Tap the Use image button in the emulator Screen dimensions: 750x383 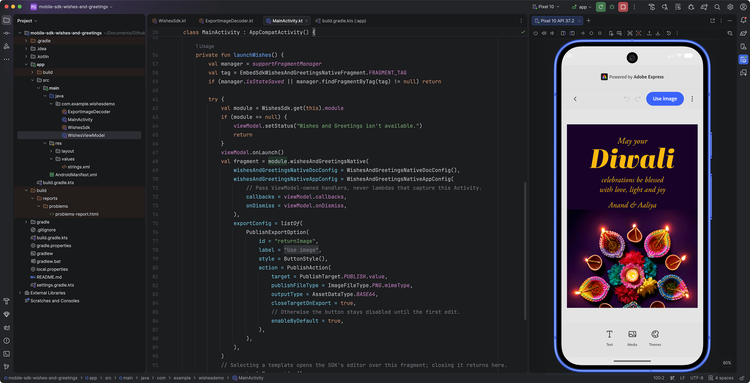click(x=664, y=99)
